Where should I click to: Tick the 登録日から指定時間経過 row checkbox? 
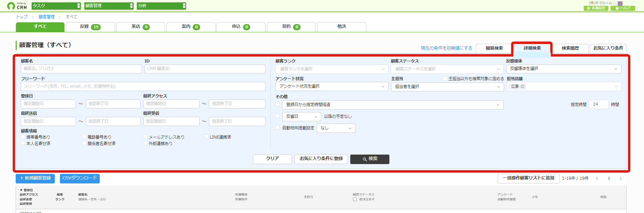tap(278, 104)
